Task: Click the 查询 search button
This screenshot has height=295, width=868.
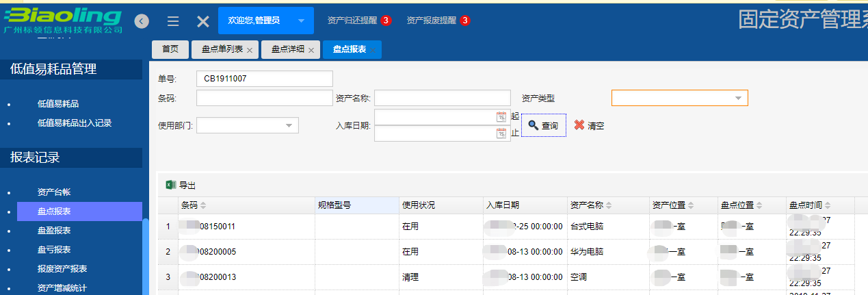Action: point(544,126)
